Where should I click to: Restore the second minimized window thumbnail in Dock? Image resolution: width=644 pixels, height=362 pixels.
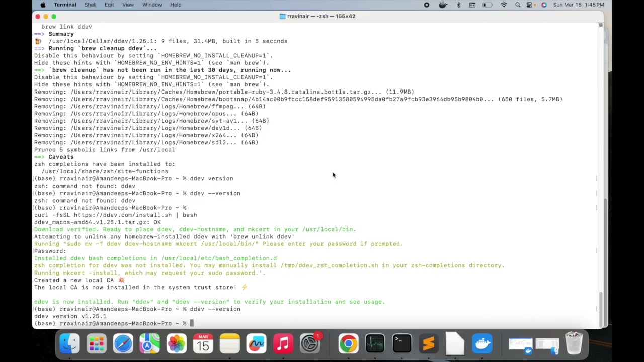point(547,345)
